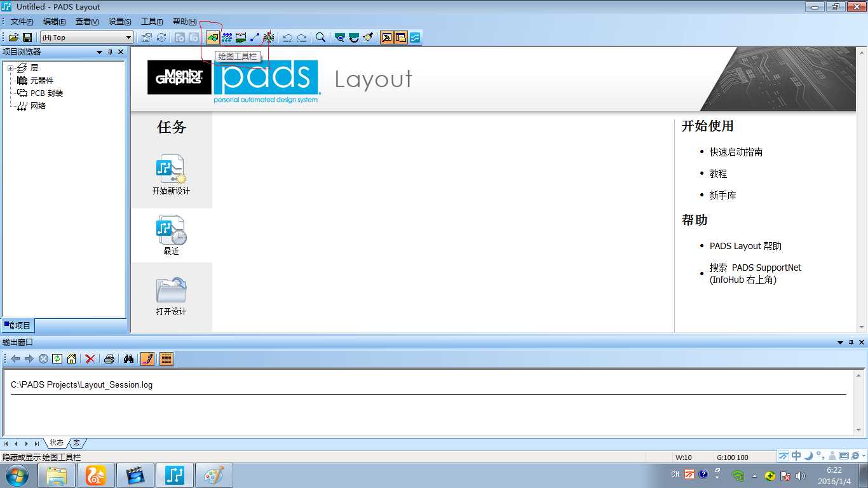Toggle the Output Window button
This screenshot has width=868, height=488.
tap(386, 37)
